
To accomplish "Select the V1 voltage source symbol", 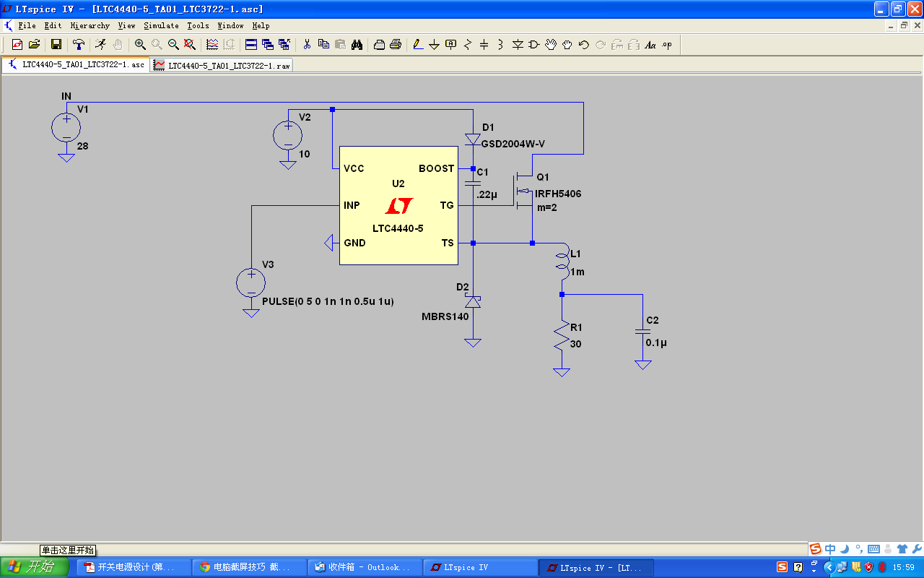I will (66, 128).
